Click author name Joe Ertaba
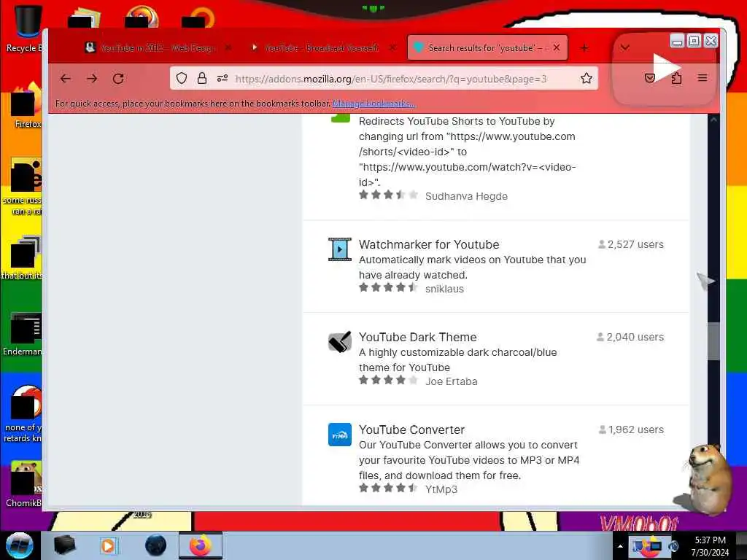 [451, 381]
